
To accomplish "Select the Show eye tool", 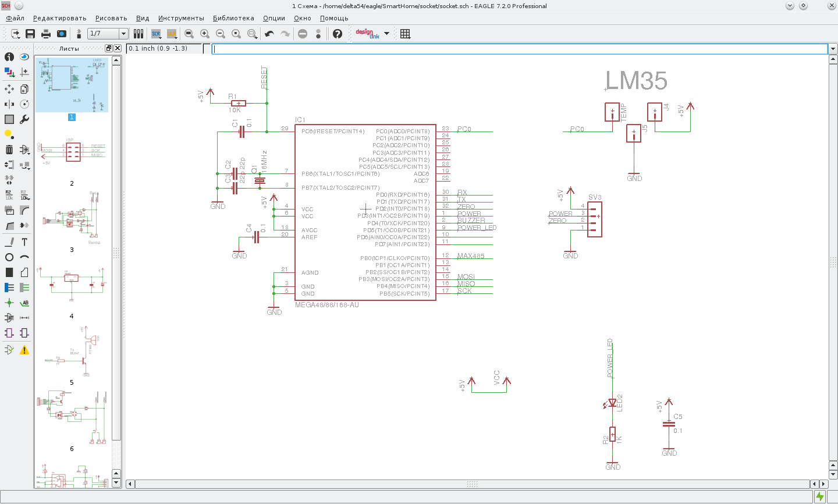I will 24,57.
